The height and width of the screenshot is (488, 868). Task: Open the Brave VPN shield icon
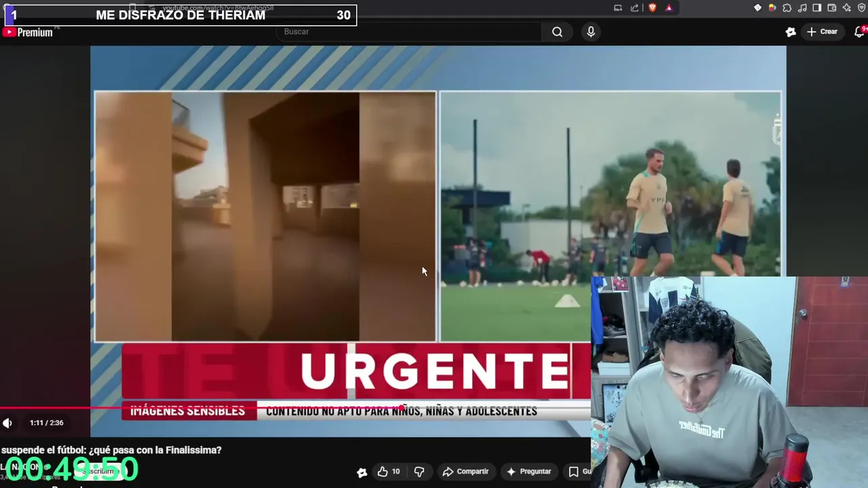(862, 8)
